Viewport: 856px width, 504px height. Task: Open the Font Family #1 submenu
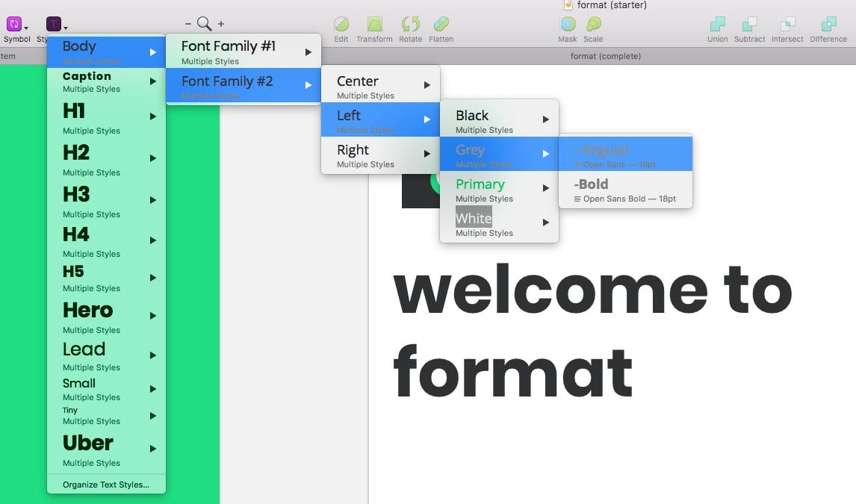244,52
